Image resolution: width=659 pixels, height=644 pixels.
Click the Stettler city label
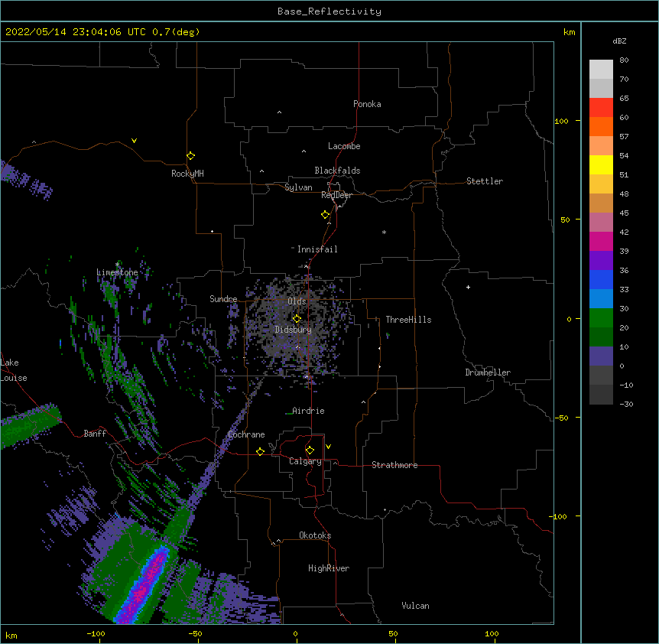click(x=485, y=181)
